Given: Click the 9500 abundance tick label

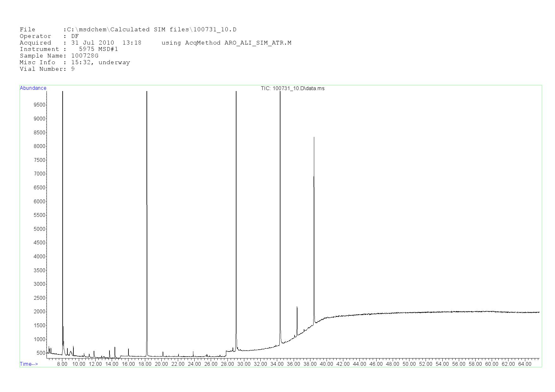Looking at the screenshot, I should [x=40, y=105].
